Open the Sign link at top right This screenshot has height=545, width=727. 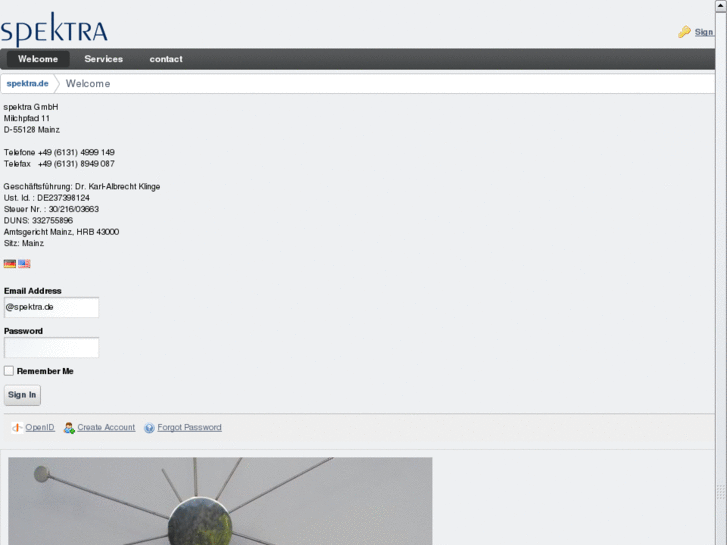point(703,32)
